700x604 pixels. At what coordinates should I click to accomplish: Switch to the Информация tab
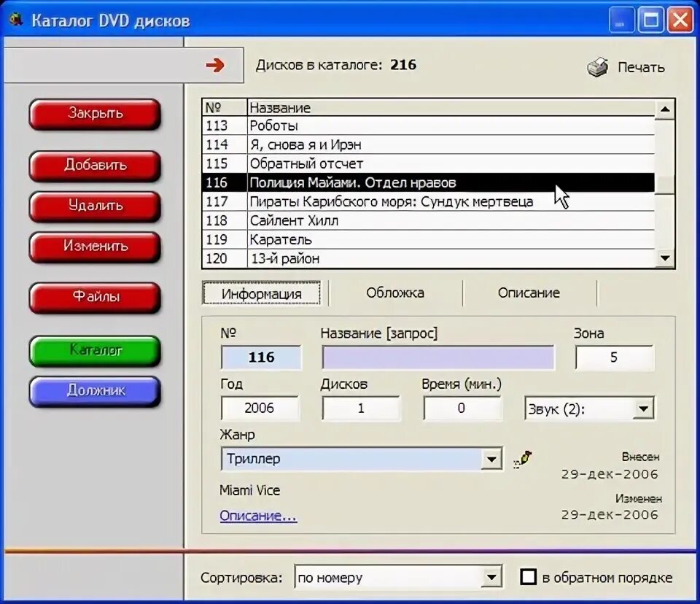[262, 293]
